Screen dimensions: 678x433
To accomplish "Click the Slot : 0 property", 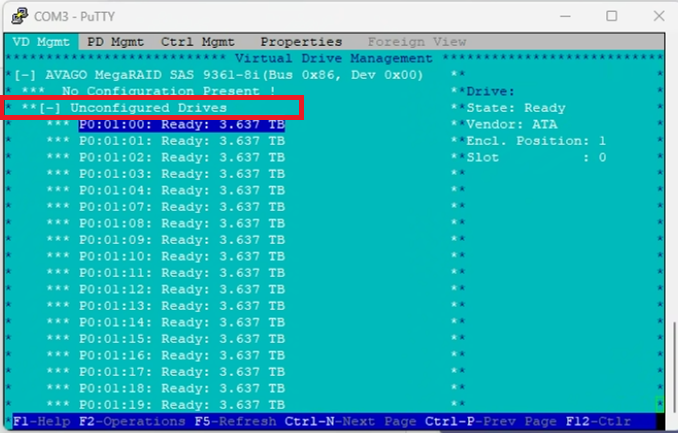I will 536,157.
